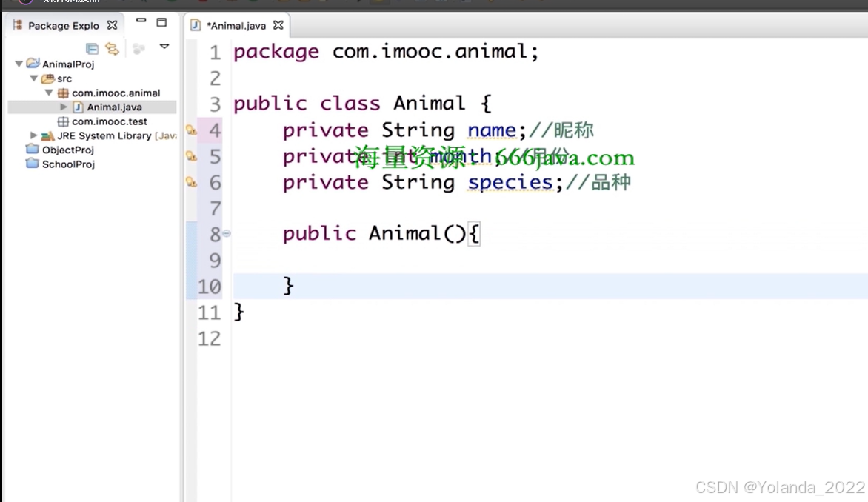This screenshot has width=868, height=502.
Task: Collapse the AnimalProj project node
Action: point(19,64)
